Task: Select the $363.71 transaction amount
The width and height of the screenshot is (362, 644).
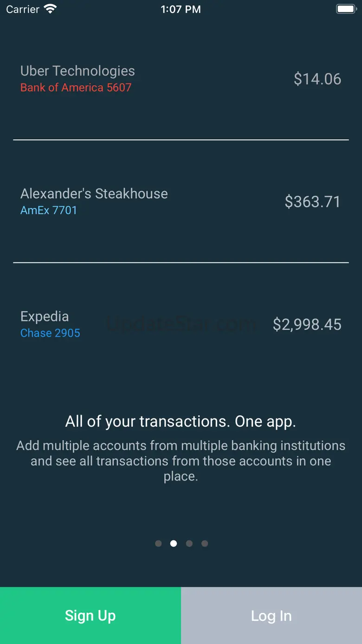Action: (313, 202)
